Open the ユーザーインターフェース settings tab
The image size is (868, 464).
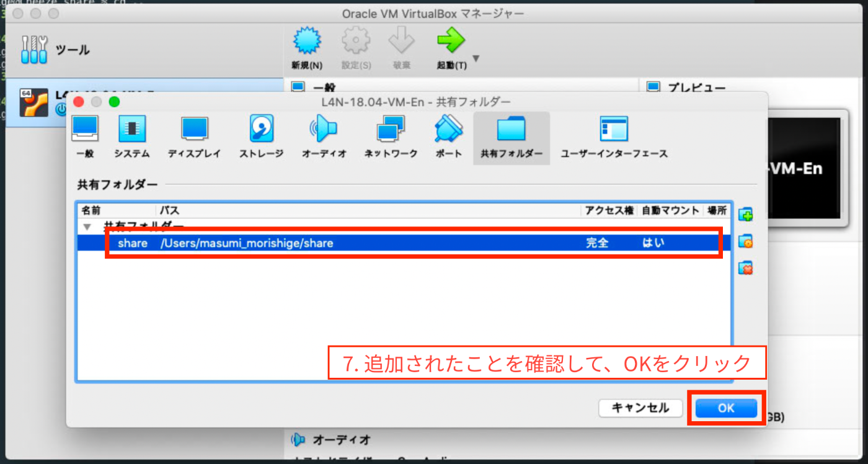click(x=614, y=137)
